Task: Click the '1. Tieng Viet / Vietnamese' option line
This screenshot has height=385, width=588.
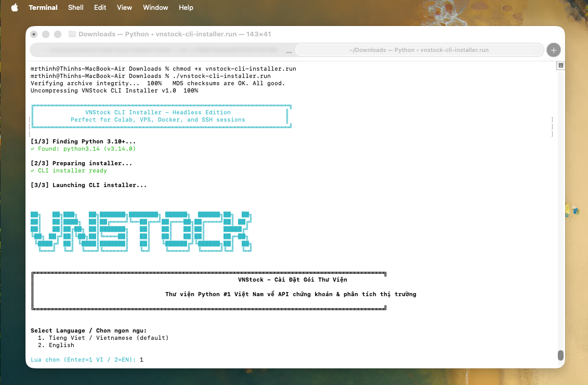Action: 103,338
